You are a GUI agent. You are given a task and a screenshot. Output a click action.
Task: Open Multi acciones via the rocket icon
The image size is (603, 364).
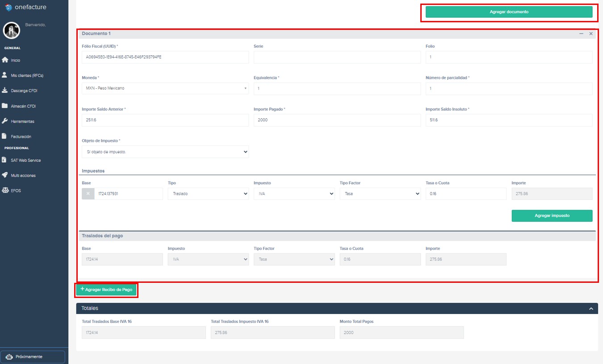[x=5, y=175]
